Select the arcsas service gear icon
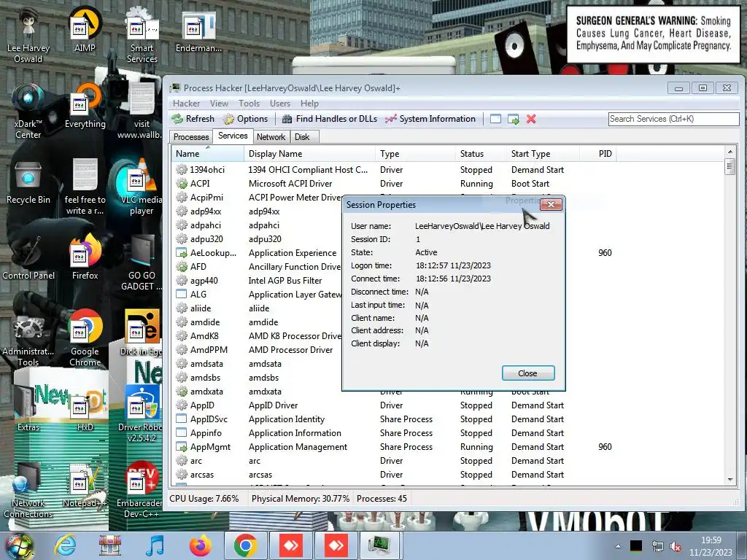747x560 pixels. (x=182, y=474)
